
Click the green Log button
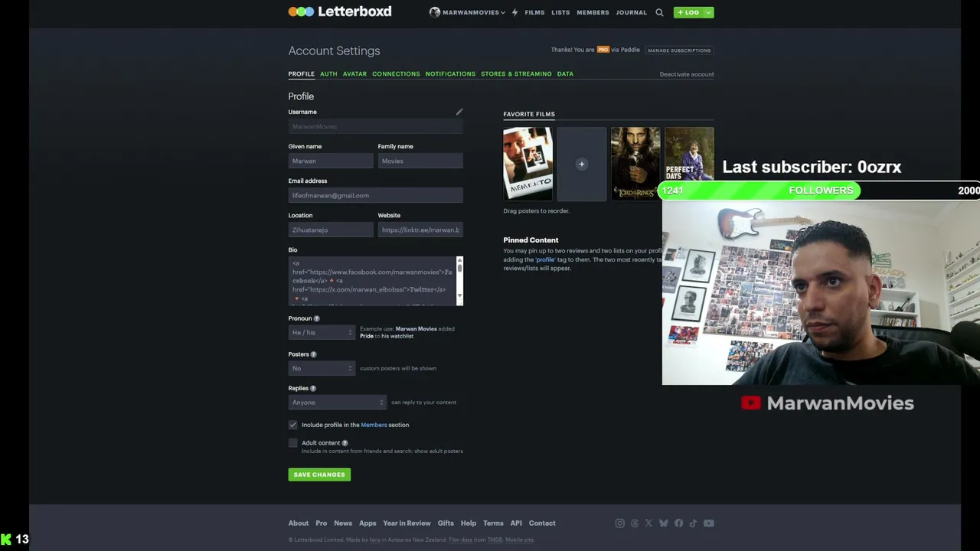(x=688, y=12)
